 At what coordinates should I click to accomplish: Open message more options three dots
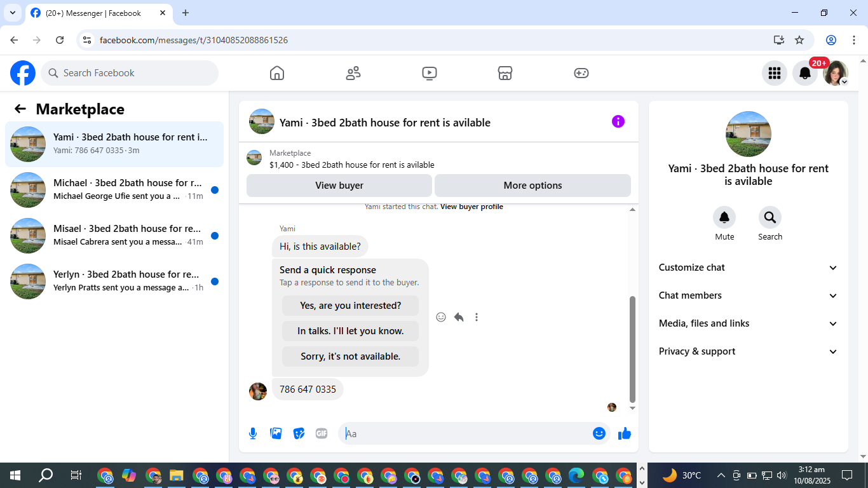(477, 317)
